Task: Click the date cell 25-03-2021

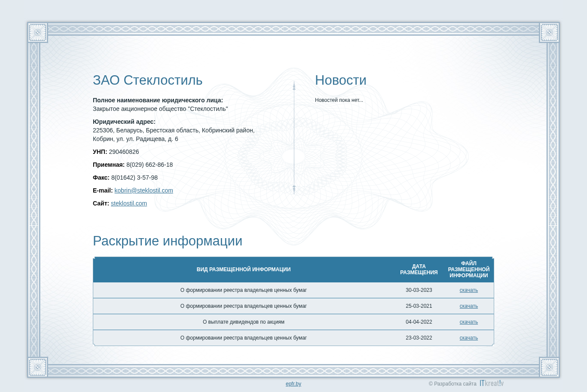Action: [x=419, y=306]
